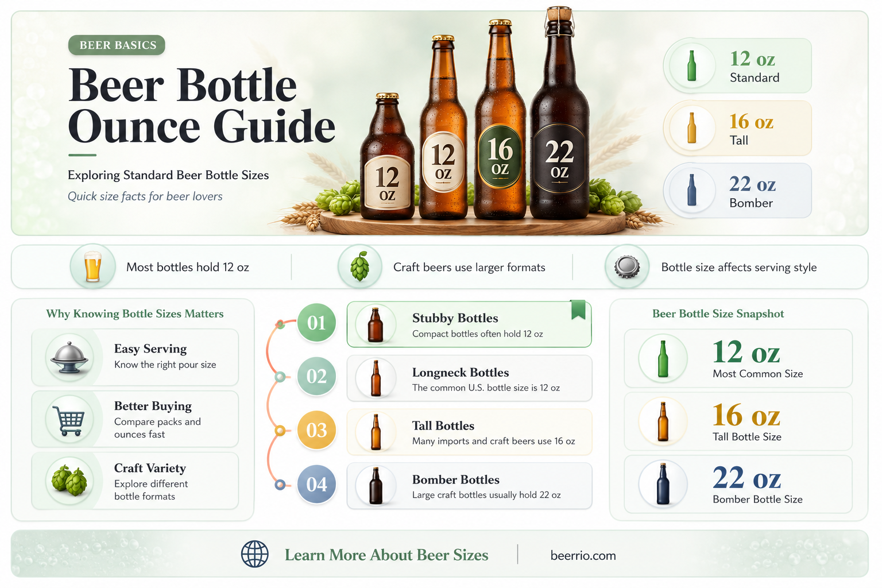The width and height of the screenshot is (882, 588).
Task: Click the blue 04 step circle
Action: click(316, 484)
